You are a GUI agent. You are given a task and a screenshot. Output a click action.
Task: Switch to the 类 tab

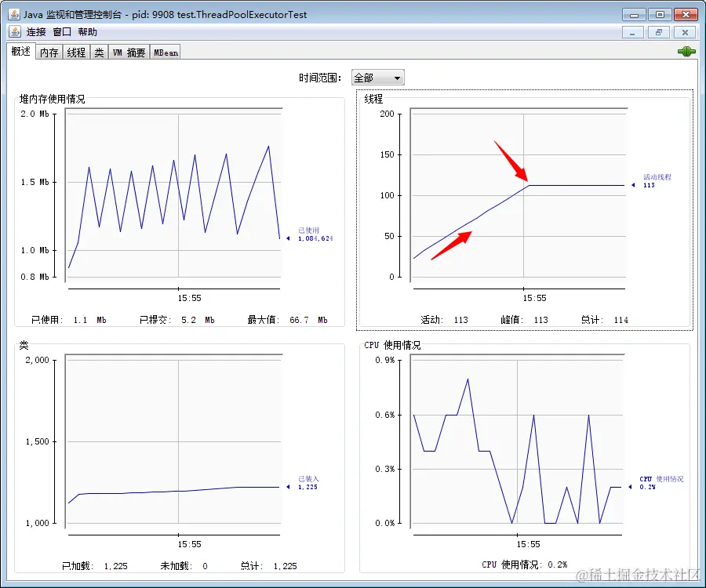[99, 53]
